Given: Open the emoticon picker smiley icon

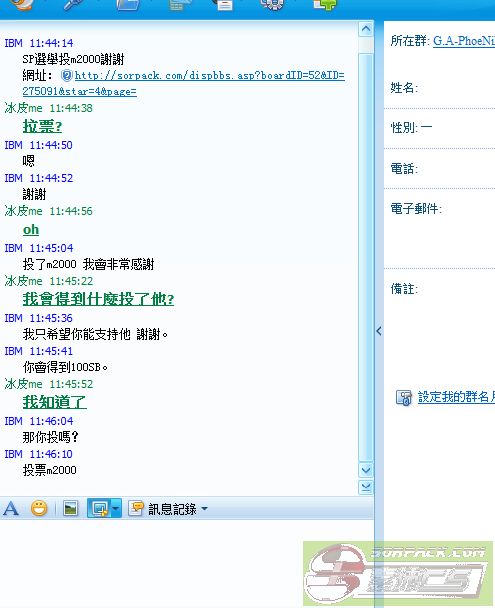Looking at the screenshot, I should click(39, 508).
